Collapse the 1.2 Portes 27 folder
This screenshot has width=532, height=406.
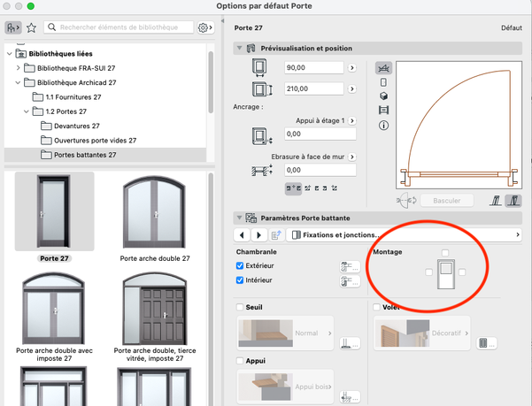[x=27, y=111]
